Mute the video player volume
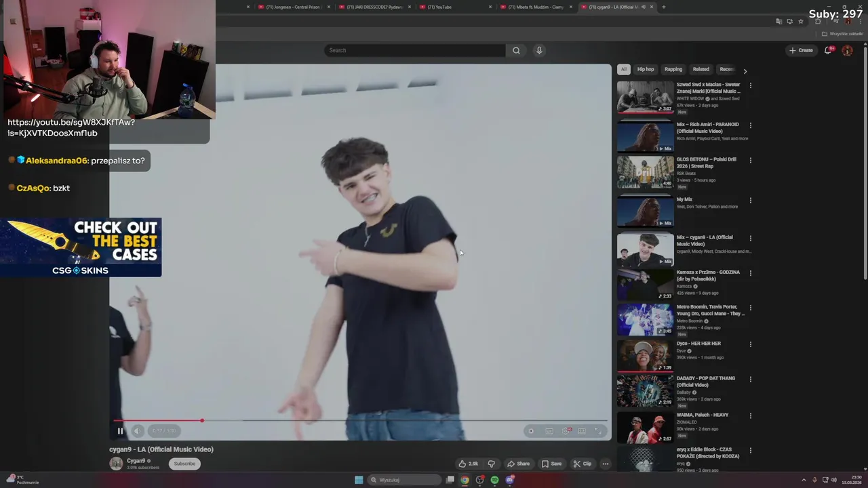Image resolution: width=868 pixels, height=488 pixels. pyautogui.click(x=137, y=430)
